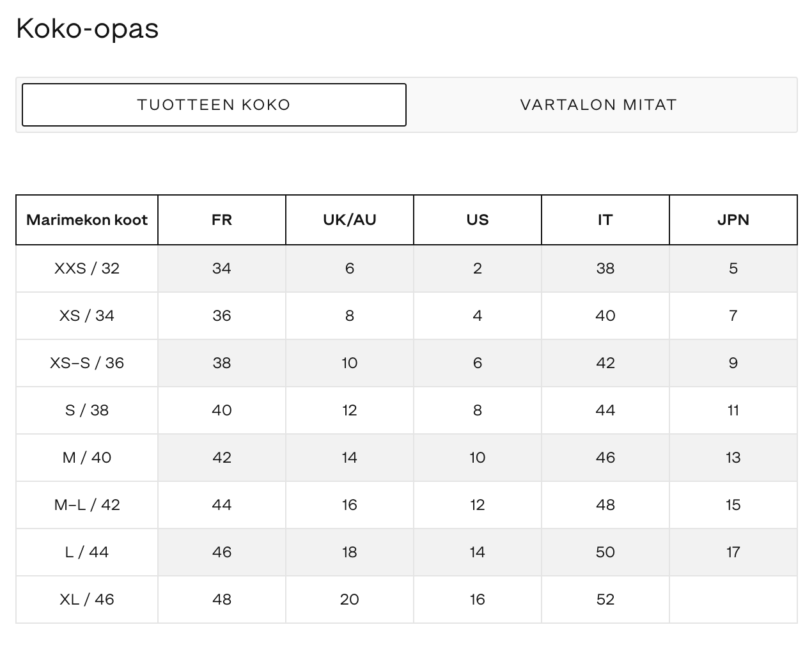
Task: Select the L / 44 row label
Action: coord(87,552)
